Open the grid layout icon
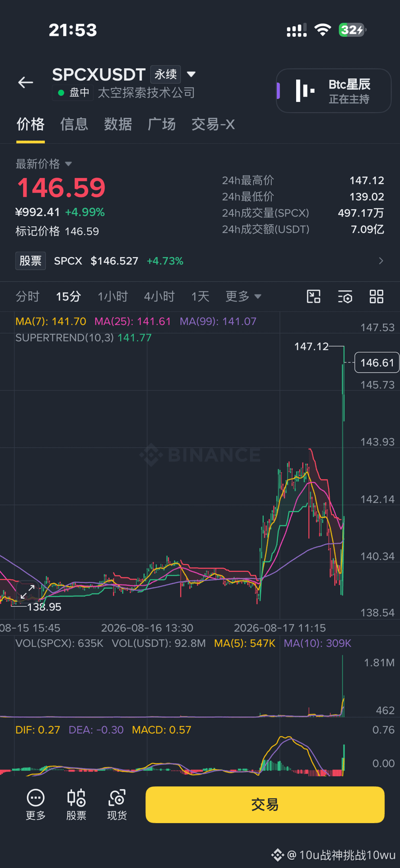Viewport: 400px width, 868px height. coord(376,296)
